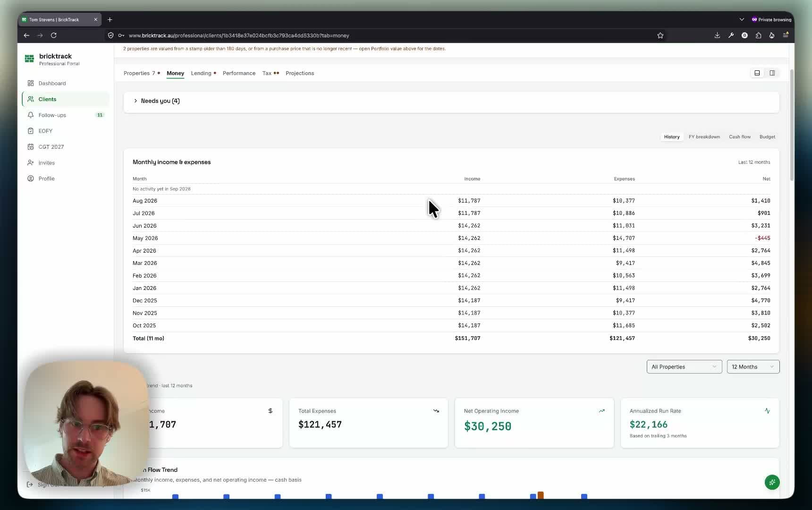The image size is (812, 510).
Task: Open the Performance tab
Action: pos(239,73)
